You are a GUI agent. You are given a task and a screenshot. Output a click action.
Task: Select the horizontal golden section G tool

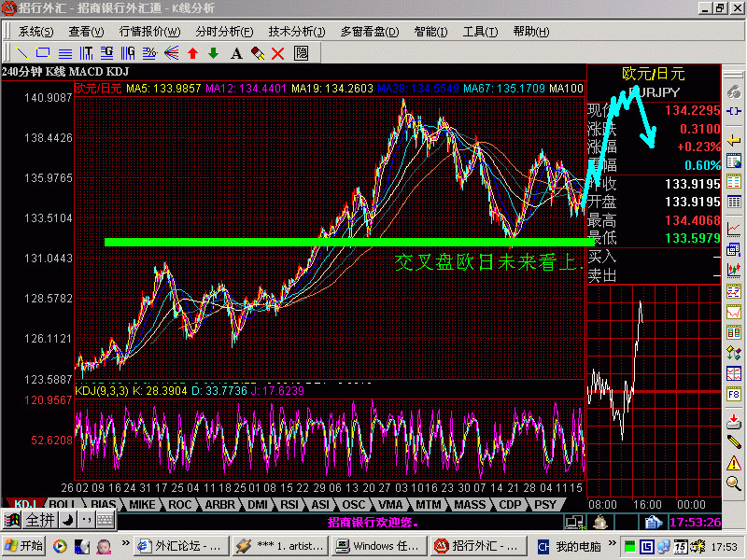(107, 53)
